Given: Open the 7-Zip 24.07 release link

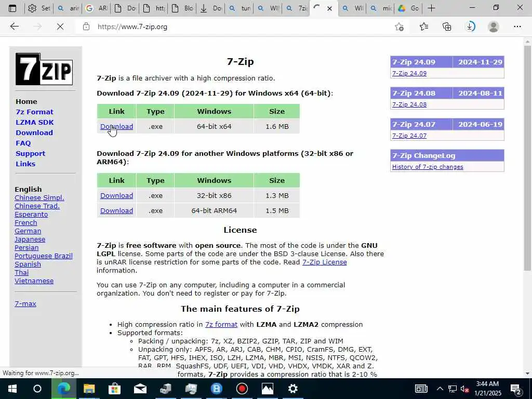Looking at the screenshot, I should [409, 136].
